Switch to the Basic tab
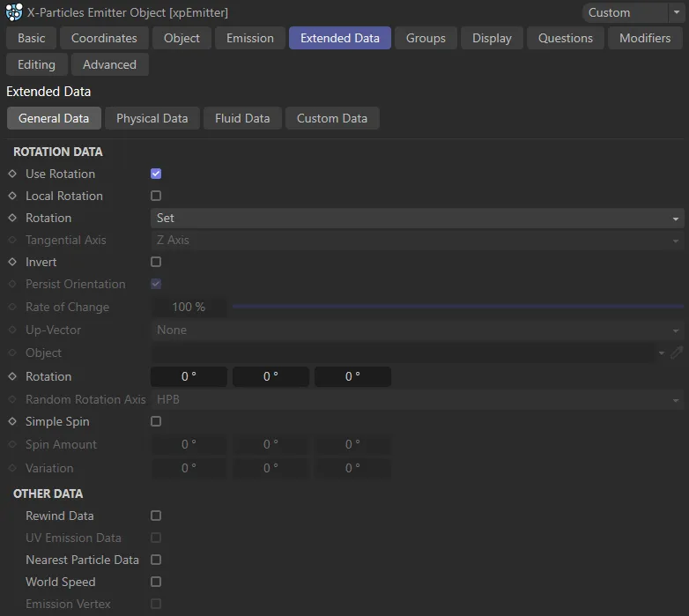 click(x=31, y=38)
